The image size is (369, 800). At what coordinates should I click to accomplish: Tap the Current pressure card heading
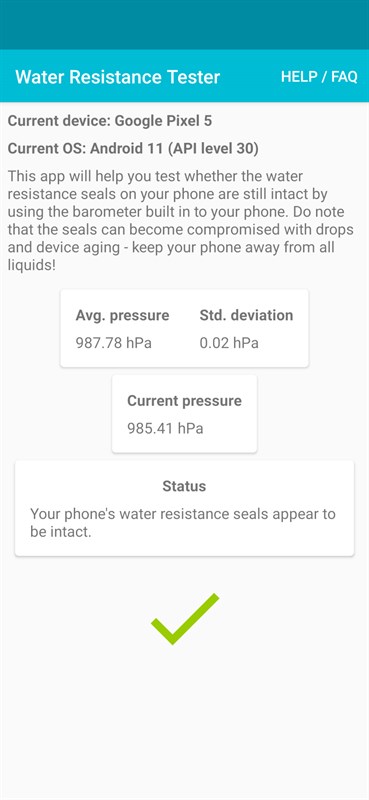point(184,401)
